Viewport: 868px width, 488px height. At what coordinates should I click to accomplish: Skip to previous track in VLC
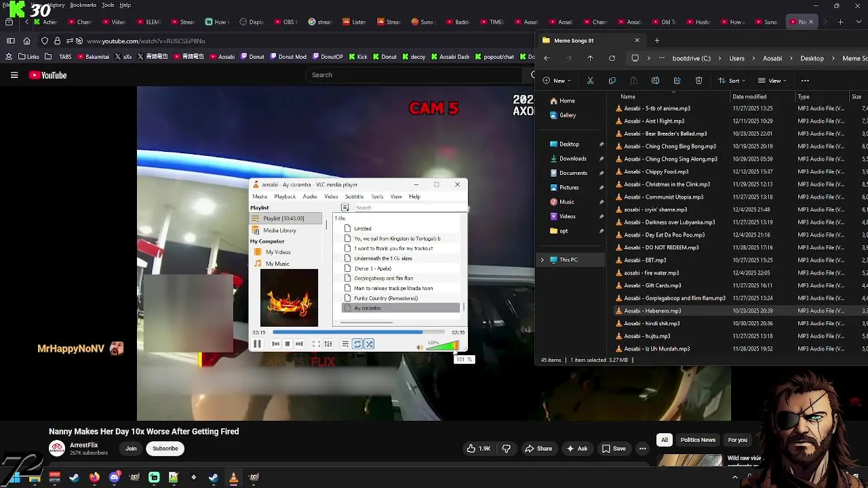(275, 344)
